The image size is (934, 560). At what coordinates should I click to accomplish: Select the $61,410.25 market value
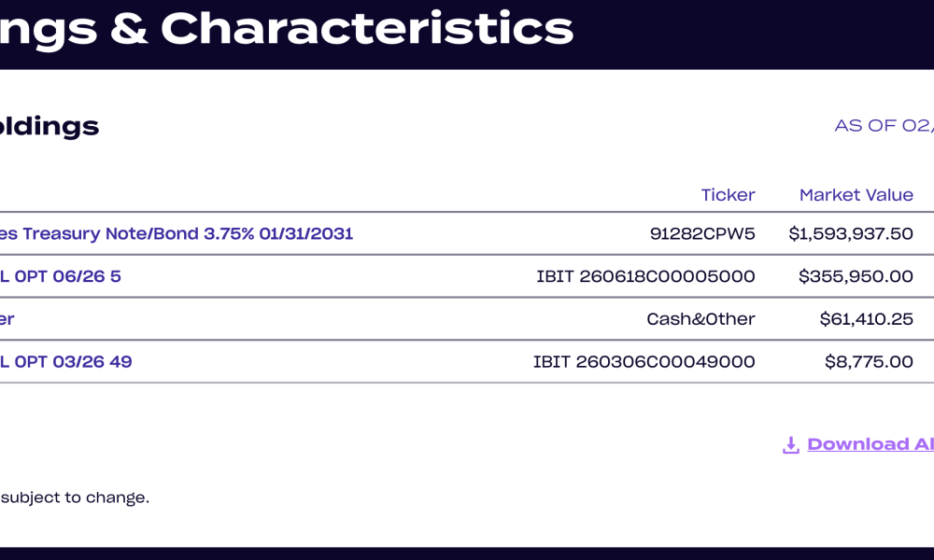coord(866,319)
